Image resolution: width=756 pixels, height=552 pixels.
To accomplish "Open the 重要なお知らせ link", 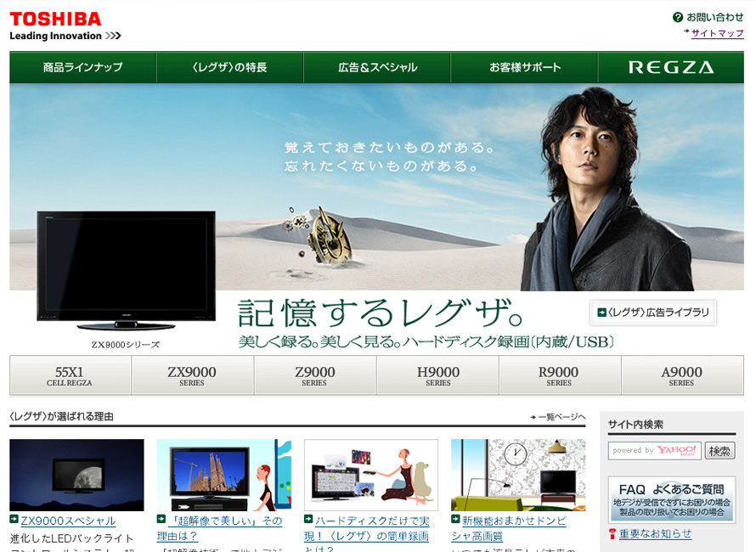I will (655, 534).
